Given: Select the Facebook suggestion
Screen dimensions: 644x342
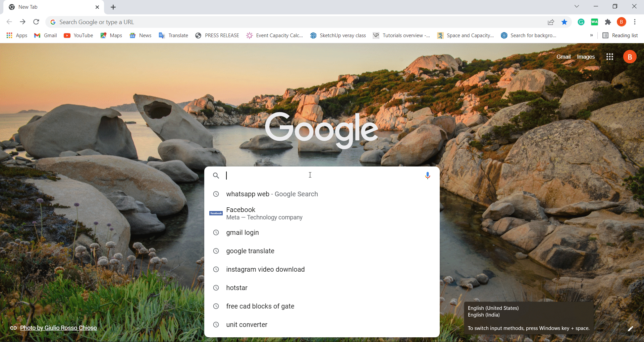Looking at the screenshot, I should 322,213.
